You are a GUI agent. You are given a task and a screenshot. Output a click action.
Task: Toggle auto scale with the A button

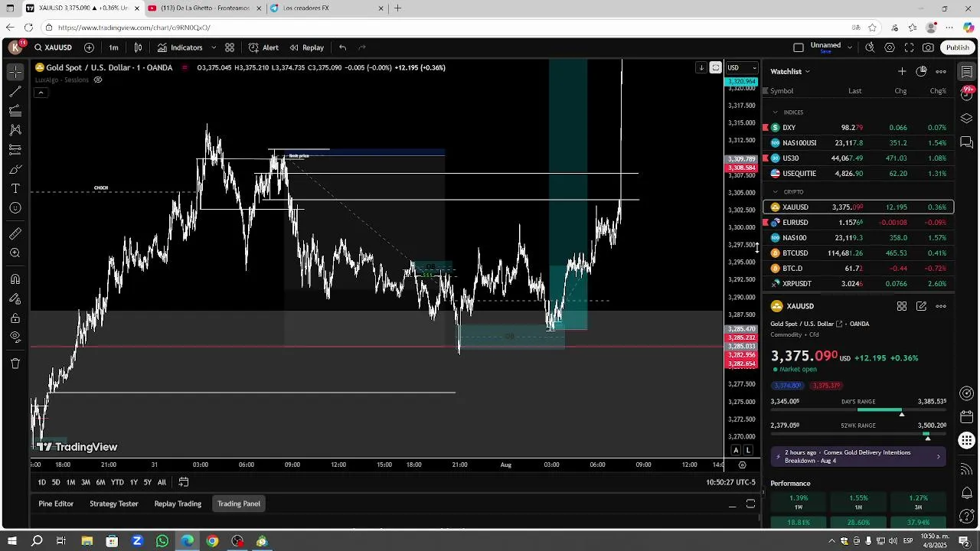click(736, 450)
